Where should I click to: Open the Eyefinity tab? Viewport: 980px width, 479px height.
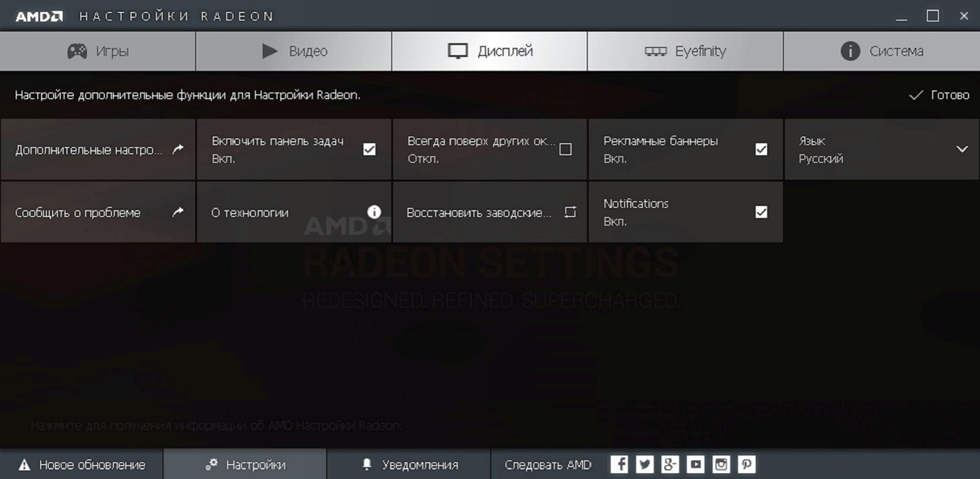[x=685, y=51]
